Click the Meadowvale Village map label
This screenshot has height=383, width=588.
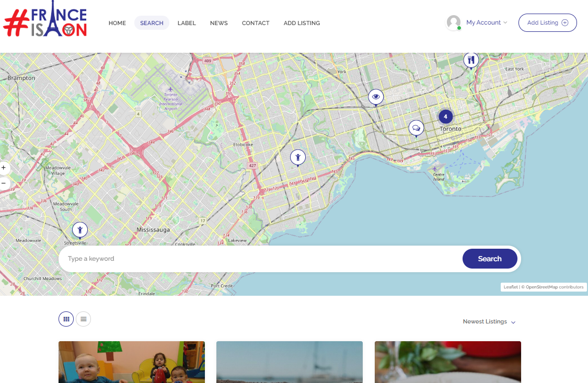click(x=57, y=170)
